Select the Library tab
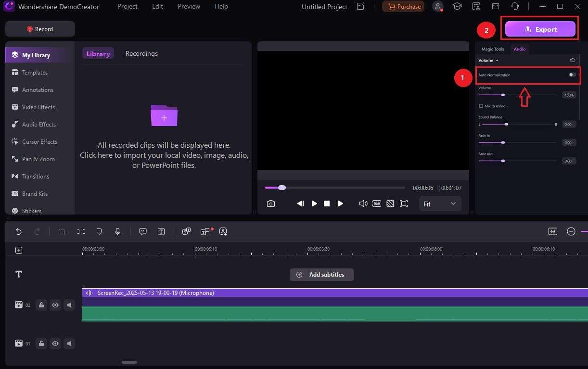This screenshot has width=588, height=369. [x=98, y=53]
